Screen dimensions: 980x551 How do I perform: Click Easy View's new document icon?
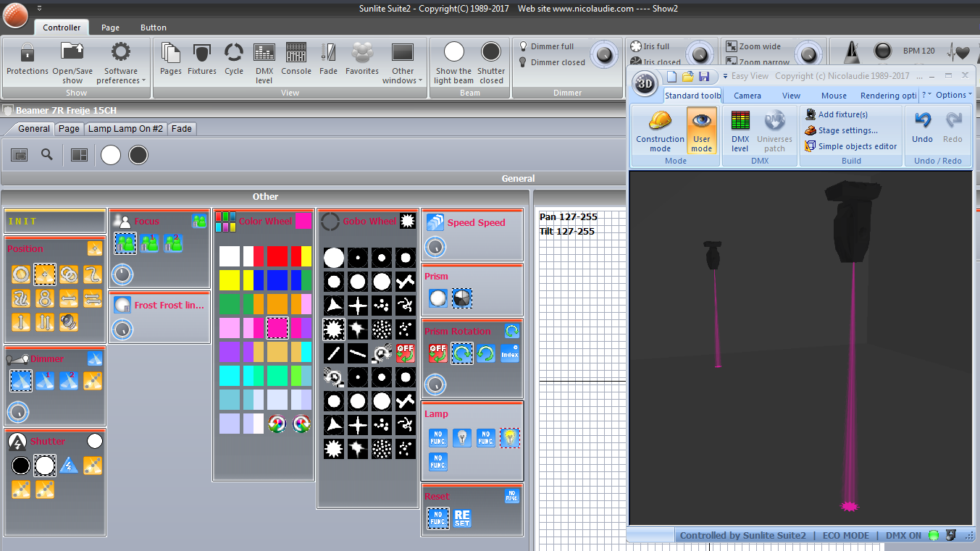[671, 76]
